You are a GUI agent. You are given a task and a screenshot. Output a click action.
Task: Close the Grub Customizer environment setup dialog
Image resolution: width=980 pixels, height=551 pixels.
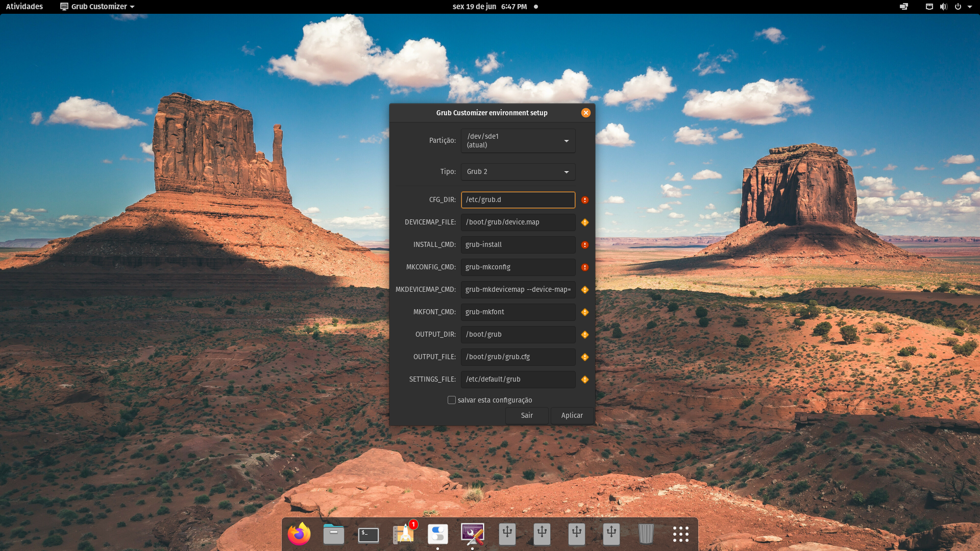point(586,113)
